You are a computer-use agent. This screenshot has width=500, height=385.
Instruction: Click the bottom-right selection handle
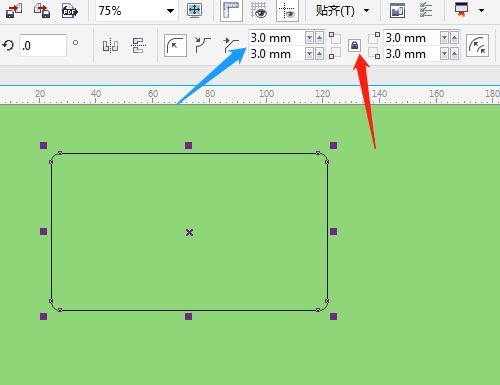[333, 316]
